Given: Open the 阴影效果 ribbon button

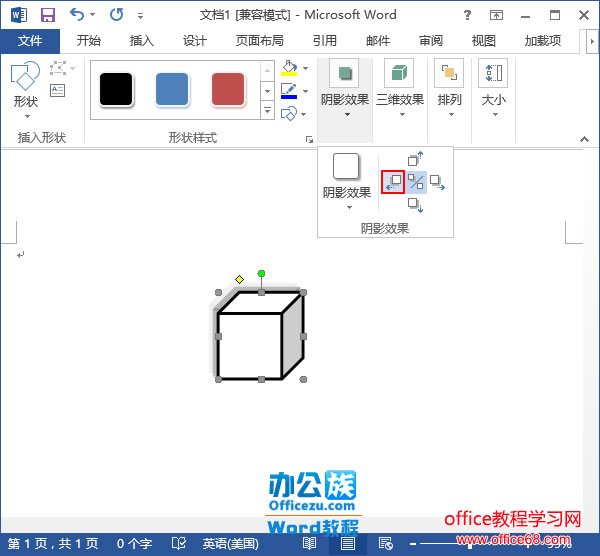Looking at the screenshot, I should click(x=345, y=89).
